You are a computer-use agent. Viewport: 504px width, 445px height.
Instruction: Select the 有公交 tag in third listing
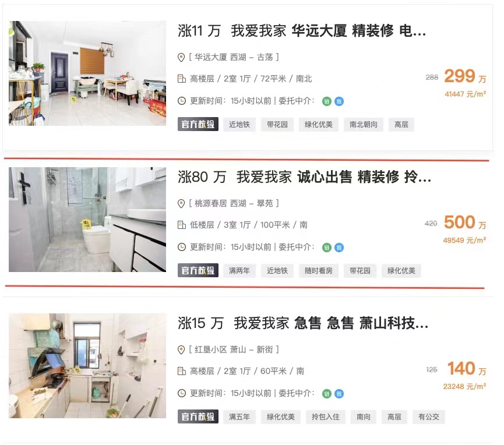429,416
